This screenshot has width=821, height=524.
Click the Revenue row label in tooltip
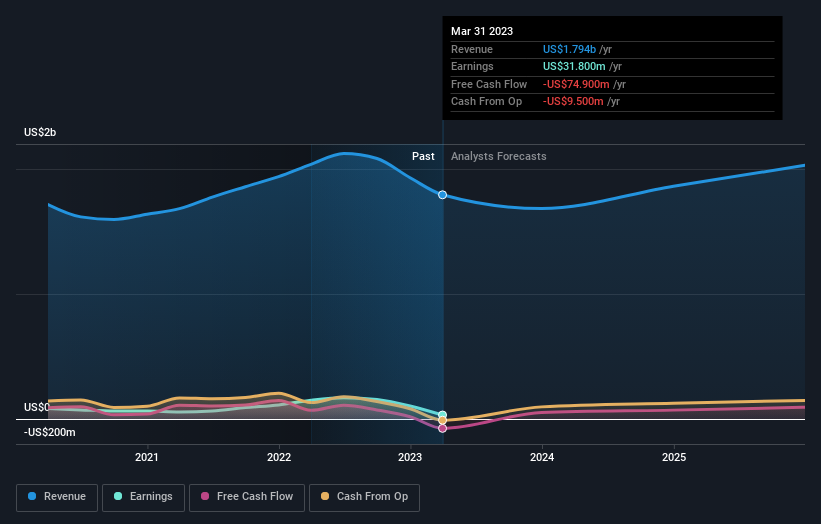(x=472, y=49)
